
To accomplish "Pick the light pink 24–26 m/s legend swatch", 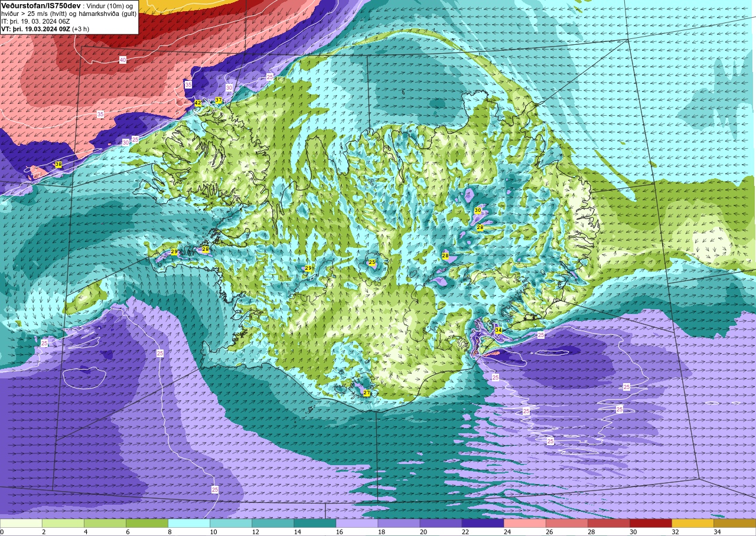I will tap(524, 523).
